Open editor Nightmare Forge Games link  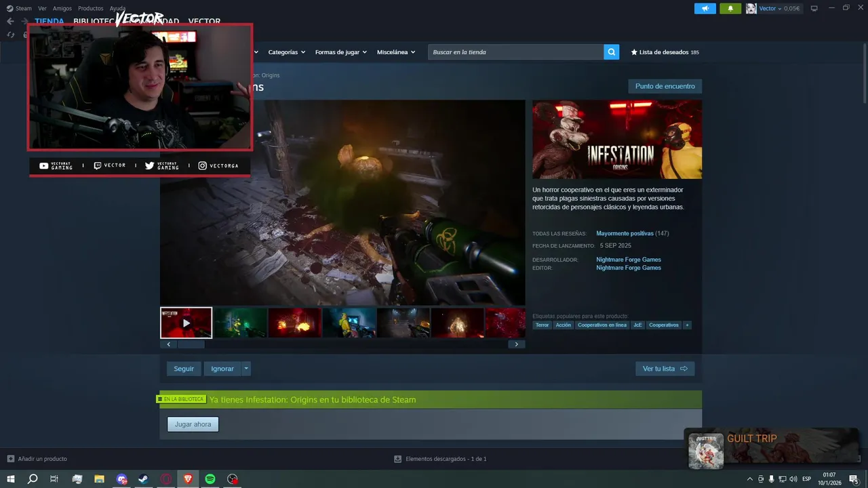[x=629, y=268]
